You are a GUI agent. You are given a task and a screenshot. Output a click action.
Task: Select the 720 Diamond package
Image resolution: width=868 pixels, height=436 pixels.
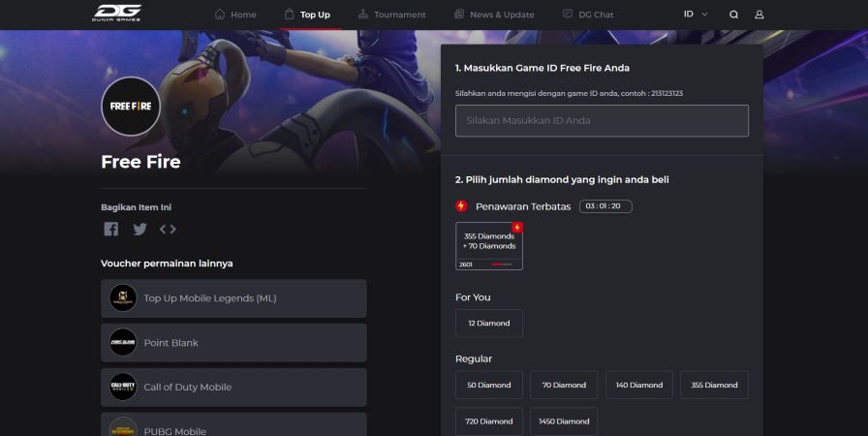489,421
